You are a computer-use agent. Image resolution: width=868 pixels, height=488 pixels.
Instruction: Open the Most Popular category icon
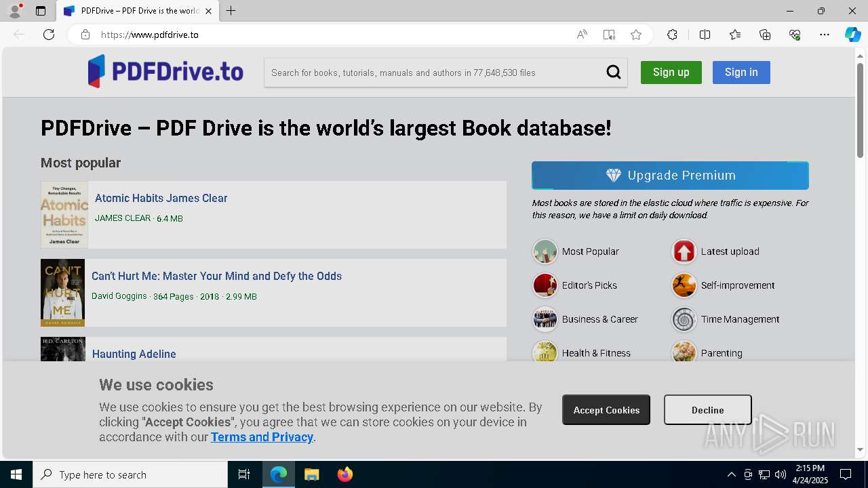point(545,251)
